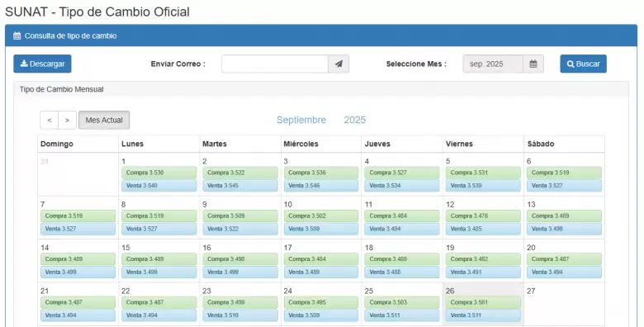Screen dimensions: 644x327
Task: Select the Venta 3.499 entry on day 14
Action: [x=78, y=272]
